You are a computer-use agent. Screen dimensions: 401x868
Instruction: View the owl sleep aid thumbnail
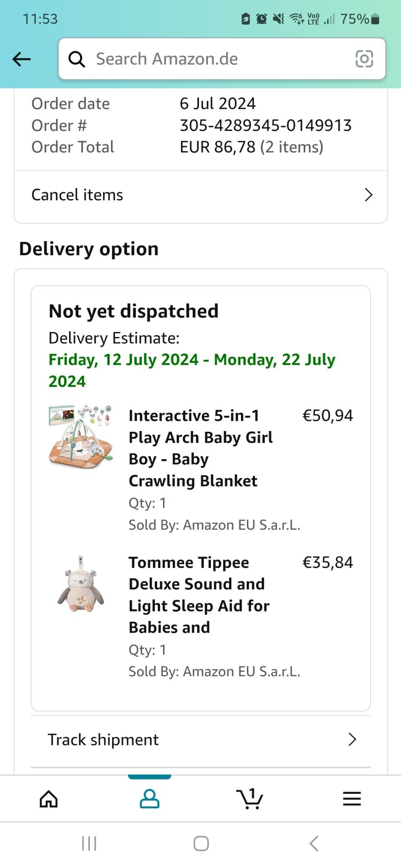click(81, 584)
